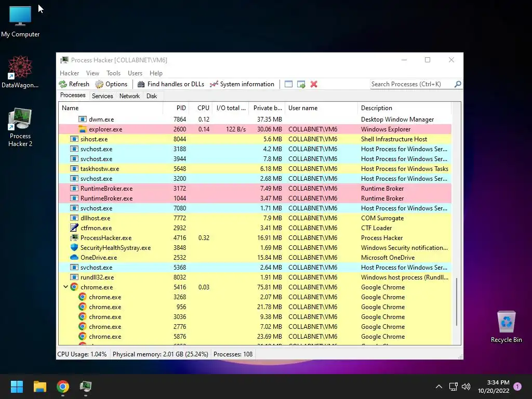The image size is (532, 399).
Task: Click the dllhost.exe process icon
Action: point(74,218)
